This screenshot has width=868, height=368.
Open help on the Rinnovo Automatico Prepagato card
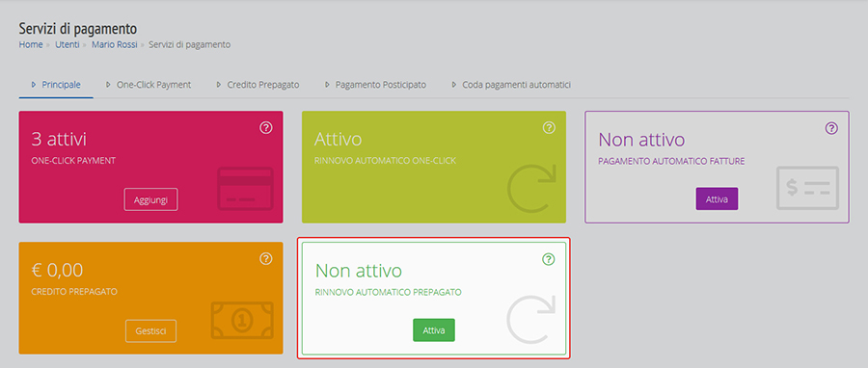(548, 258)
